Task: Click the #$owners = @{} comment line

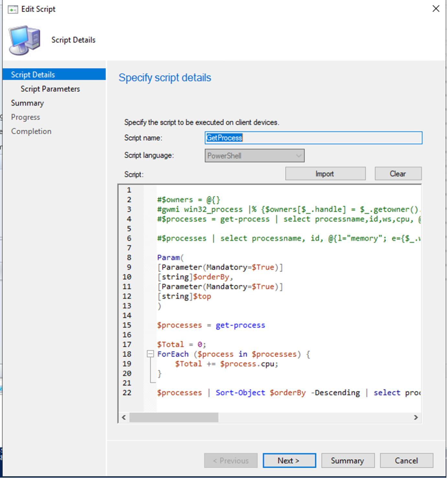Action: click(189, 200)
